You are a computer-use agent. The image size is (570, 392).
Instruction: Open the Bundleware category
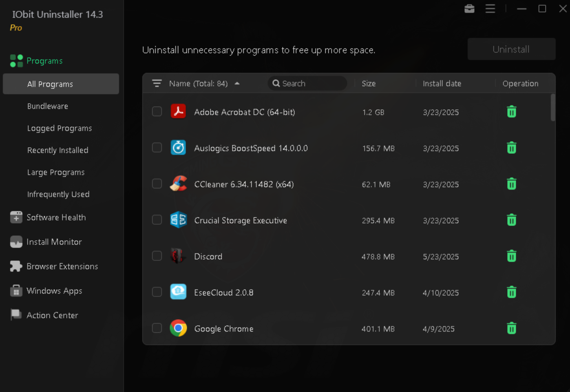[48, 106]
